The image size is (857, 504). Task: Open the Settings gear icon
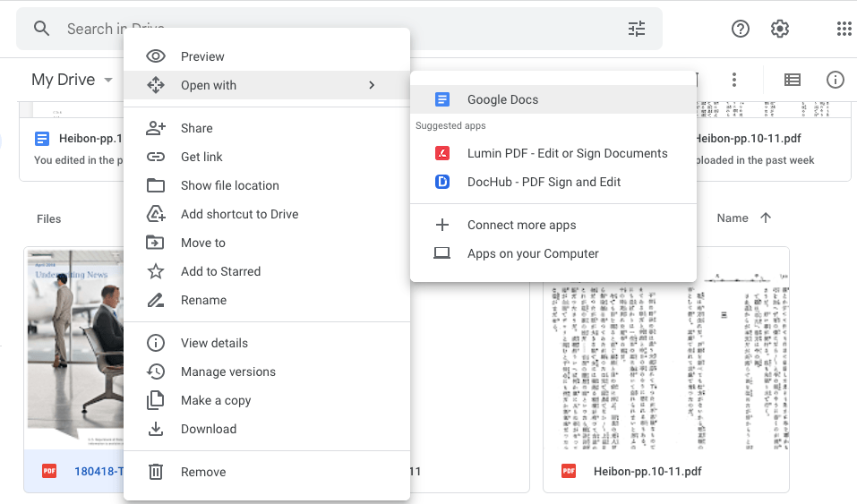coord(780,29)
